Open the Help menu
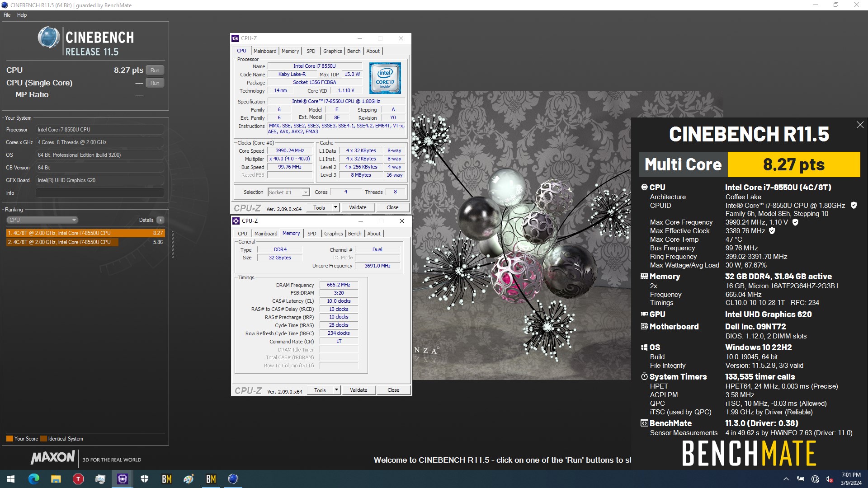Viewport: 868px width, 488px height. [22, 15]
